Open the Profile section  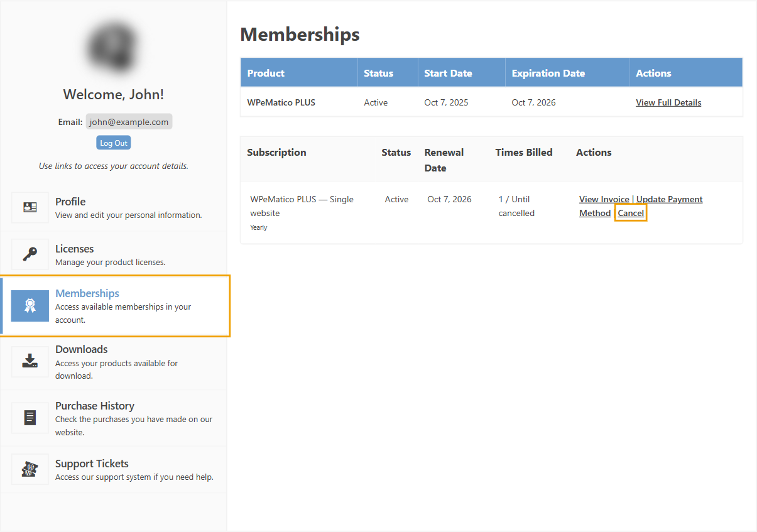tap(114, 207)
